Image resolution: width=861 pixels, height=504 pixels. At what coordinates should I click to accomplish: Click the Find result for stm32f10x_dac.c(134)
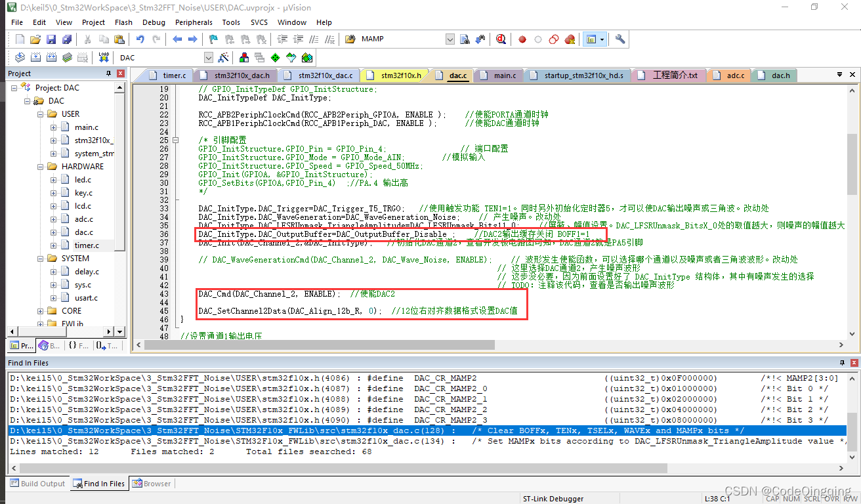click(427, 441)
